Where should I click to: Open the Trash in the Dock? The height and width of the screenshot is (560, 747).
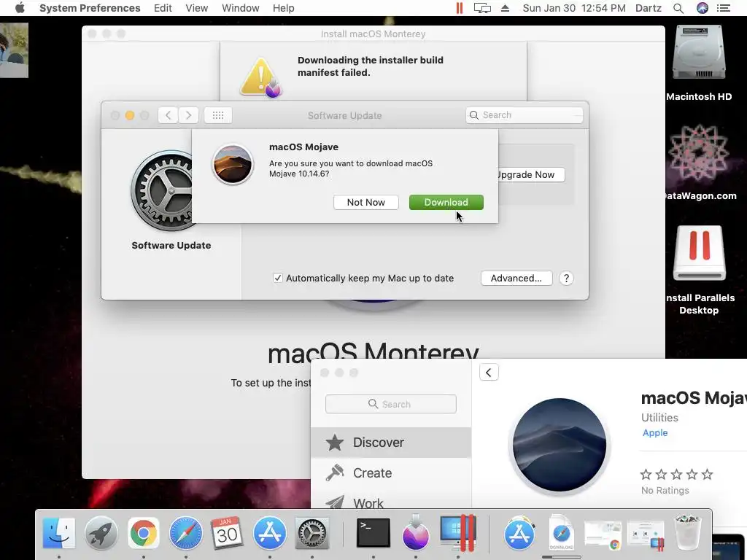pyautogui.click(x=687, y=533)
